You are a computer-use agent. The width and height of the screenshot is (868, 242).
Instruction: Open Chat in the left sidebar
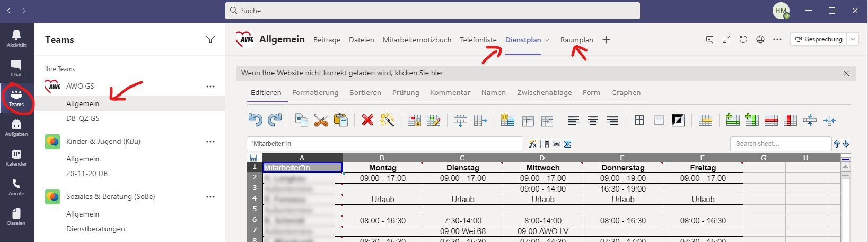click(16, 68)
